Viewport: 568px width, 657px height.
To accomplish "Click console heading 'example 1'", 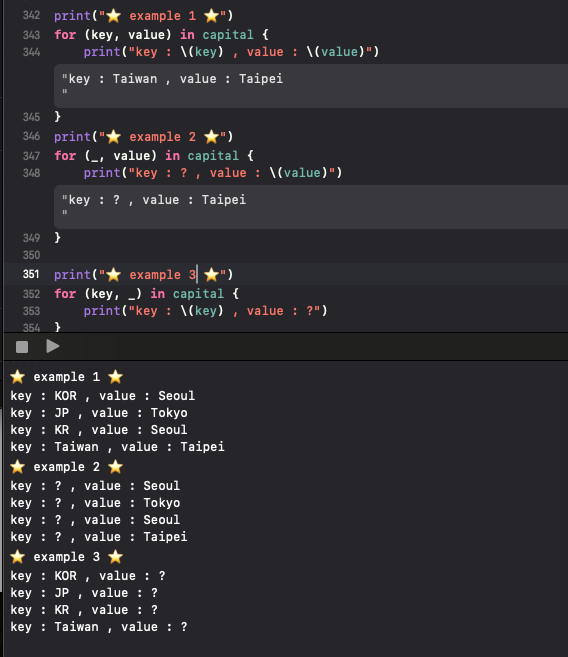I will point(67,377).
